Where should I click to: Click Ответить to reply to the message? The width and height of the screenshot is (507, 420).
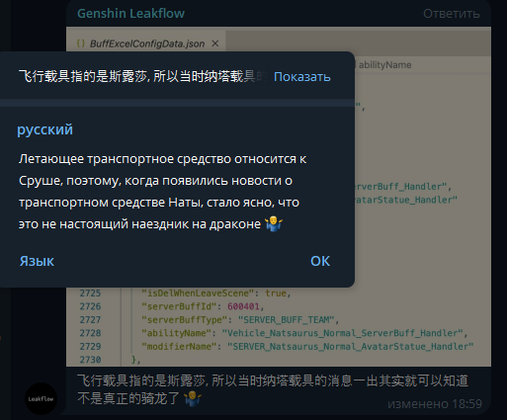click(452, 14)
